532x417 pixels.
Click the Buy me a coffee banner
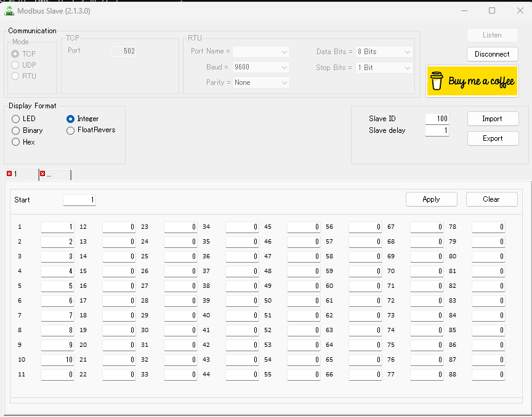472,81
